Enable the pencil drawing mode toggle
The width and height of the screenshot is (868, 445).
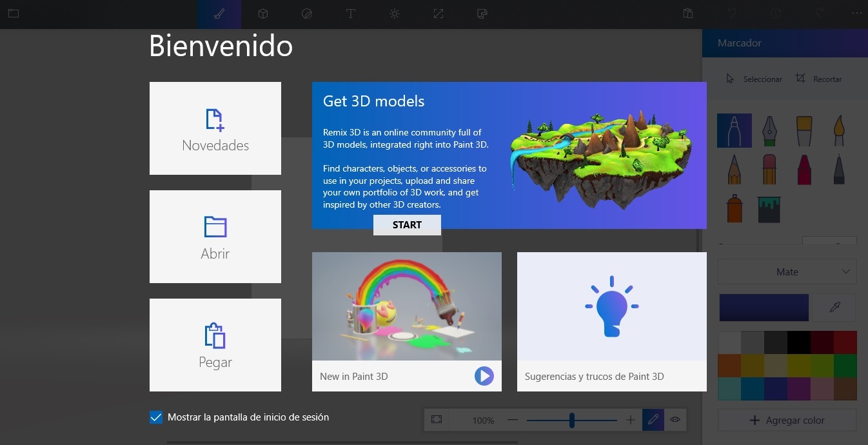click(x=653, y=419)
